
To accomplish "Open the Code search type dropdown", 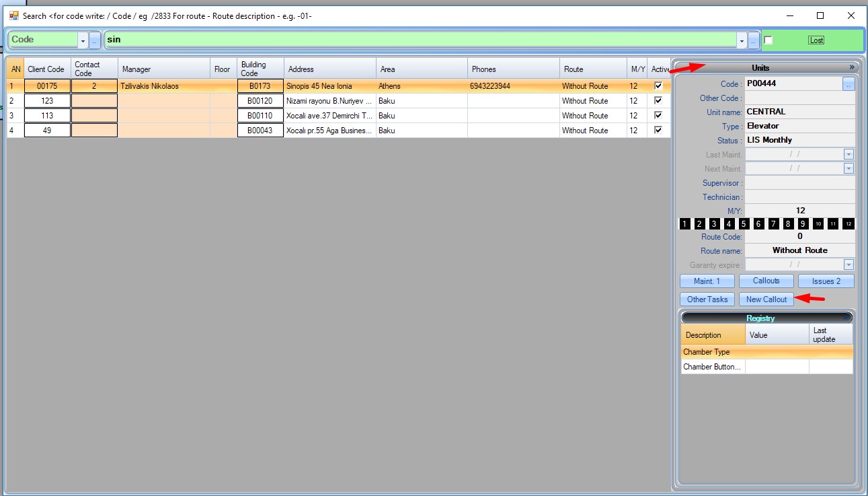I will tap(83, 40).
